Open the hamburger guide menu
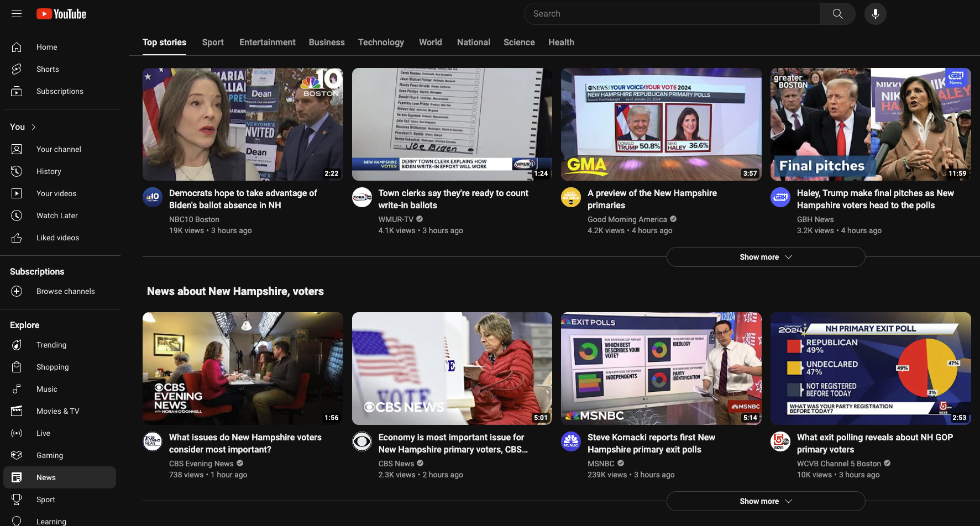The height and width of the screenshot is (526, 980). tap(17, 14)
